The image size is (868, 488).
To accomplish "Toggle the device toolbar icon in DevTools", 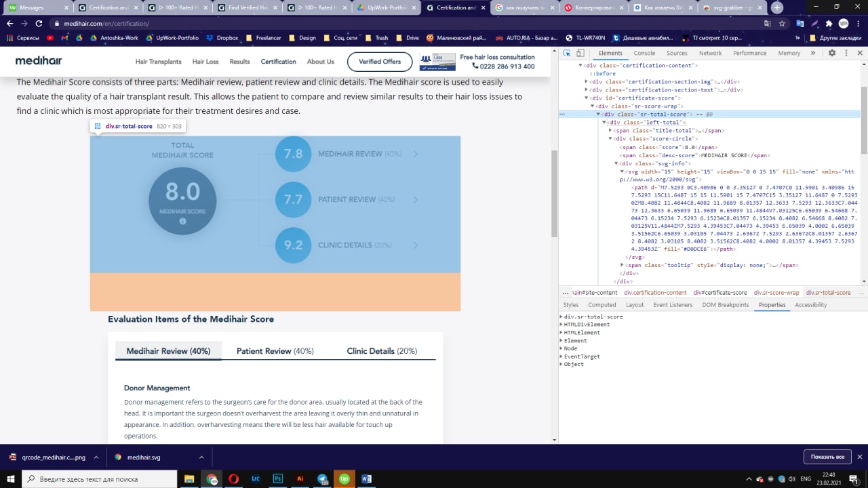I will [581, 53].
